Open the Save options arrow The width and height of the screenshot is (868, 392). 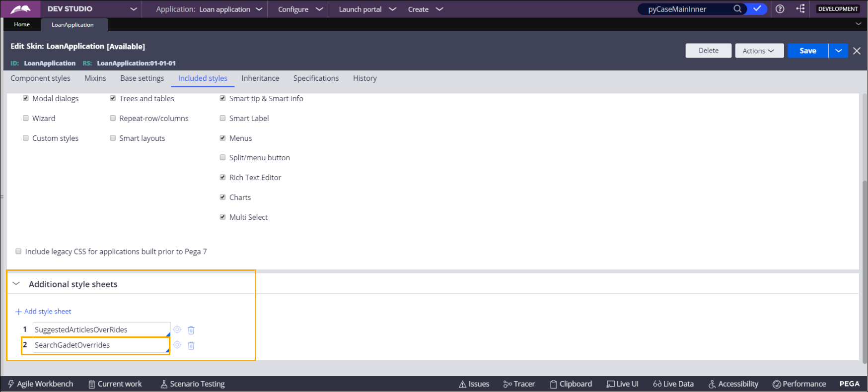[838, 51]
